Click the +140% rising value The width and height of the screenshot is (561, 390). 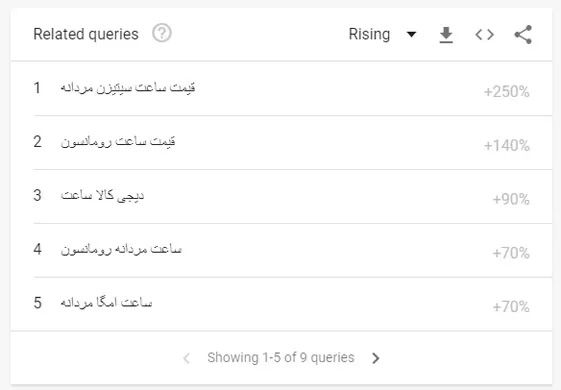(x=507, y=146)
